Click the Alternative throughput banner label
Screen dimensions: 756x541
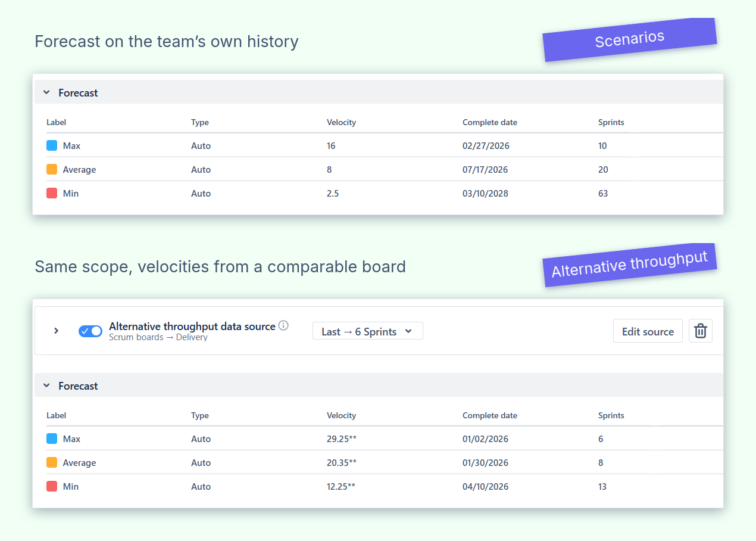[x=630, y=265]
